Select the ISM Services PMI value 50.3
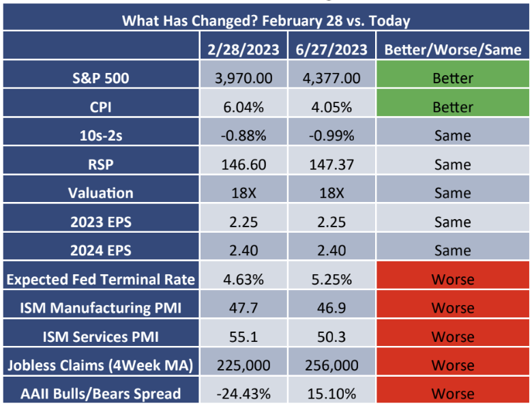Screen dimensions: 532x406 tap(329, 336)
